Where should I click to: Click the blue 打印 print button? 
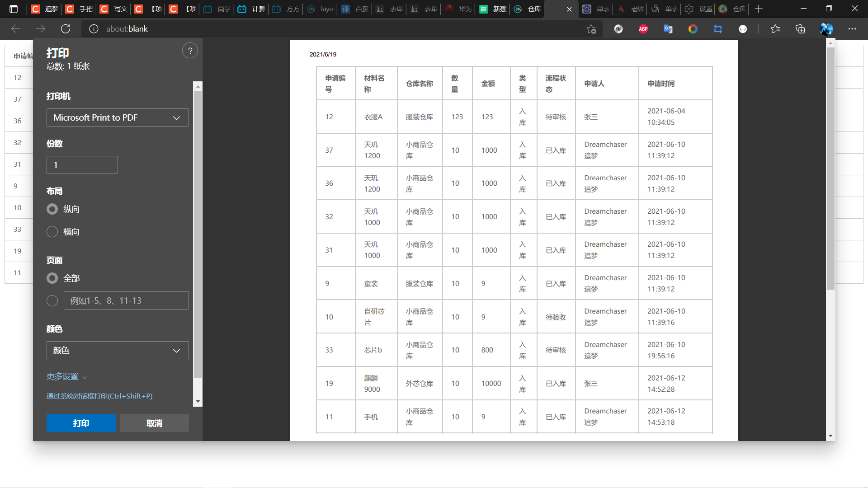coord(81,423)
